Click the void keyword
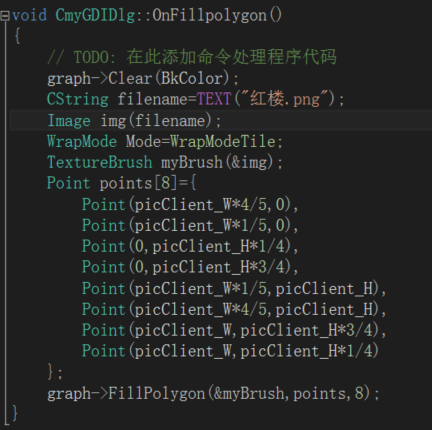This screenshot has width=432, height=430. (29, 15)
